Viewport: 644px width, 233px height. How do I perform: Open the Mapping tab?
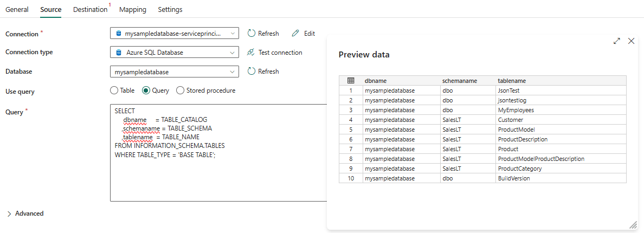tap(132, 10)
